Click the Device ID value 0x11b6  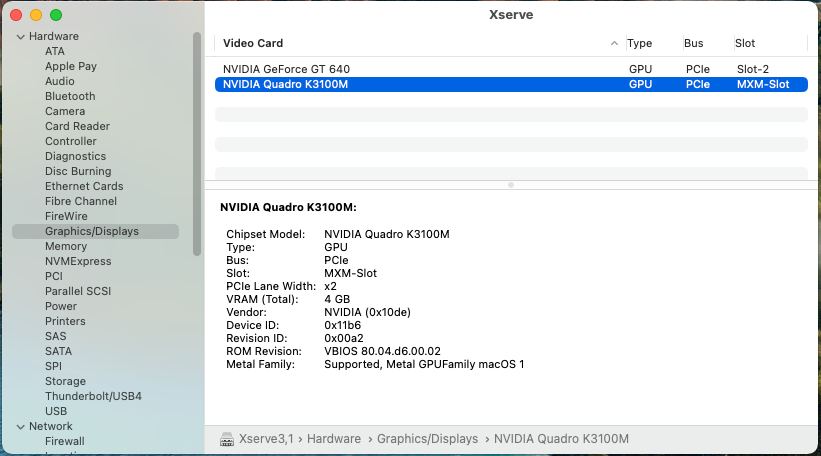[342, 325]
